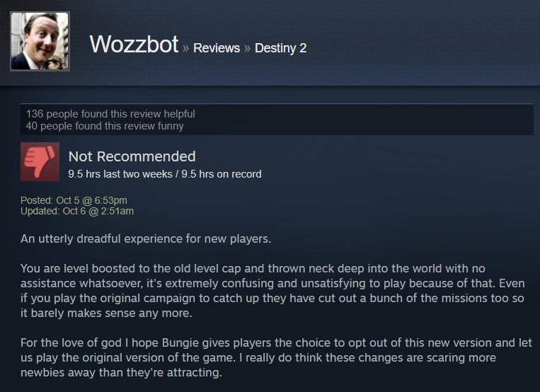Click the » separator after Wozzbot

[185, 48]
